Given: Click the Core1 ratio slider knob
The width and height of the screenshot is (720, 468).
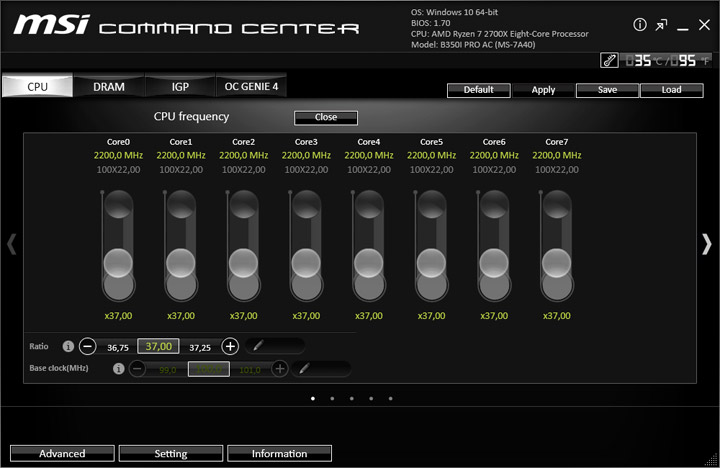Looking at the screenshot, I should tap(180, 263).
